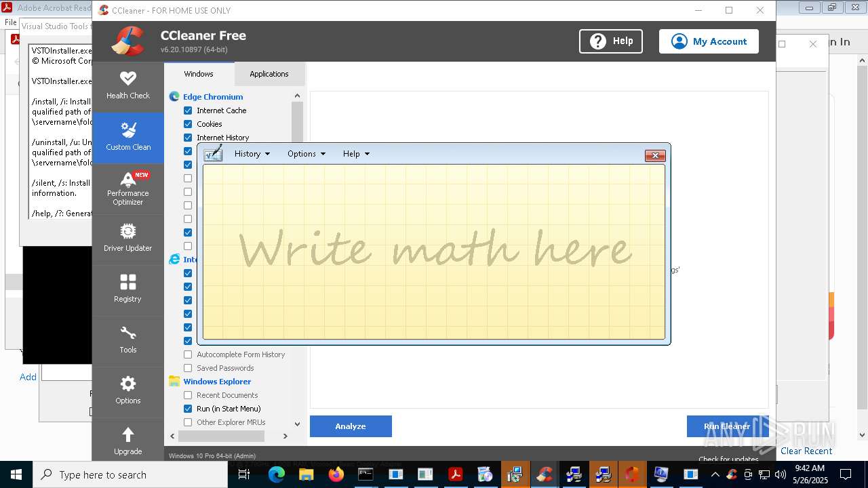This screenshot has width=868, height=488.
Task: Open the taskbar clock and date
Action: point(809,474)
